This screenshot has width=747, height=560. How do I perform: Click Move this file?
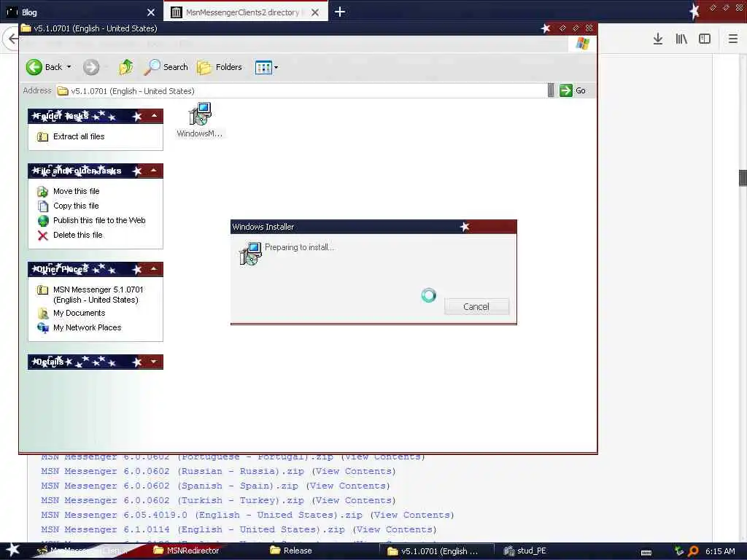point(76,192)
